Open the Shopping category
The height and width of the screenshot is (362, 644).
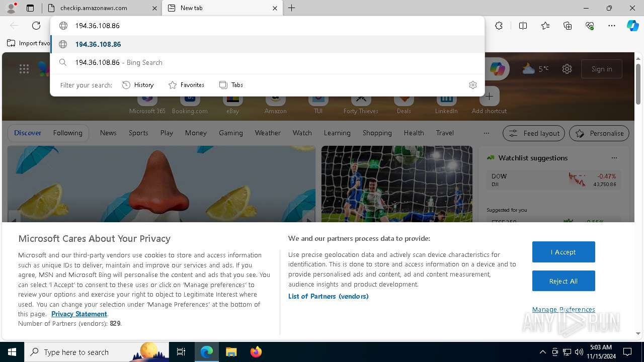[377, 133]
